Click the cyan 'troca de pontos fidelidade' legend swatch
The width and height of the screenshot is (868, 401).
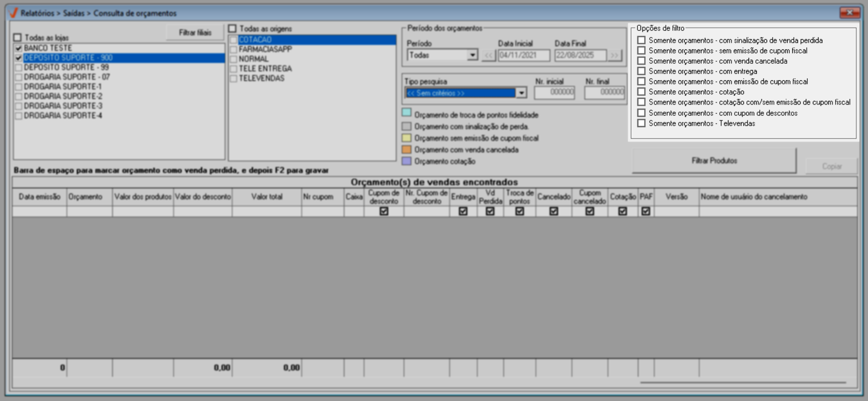tap(407, 113)
